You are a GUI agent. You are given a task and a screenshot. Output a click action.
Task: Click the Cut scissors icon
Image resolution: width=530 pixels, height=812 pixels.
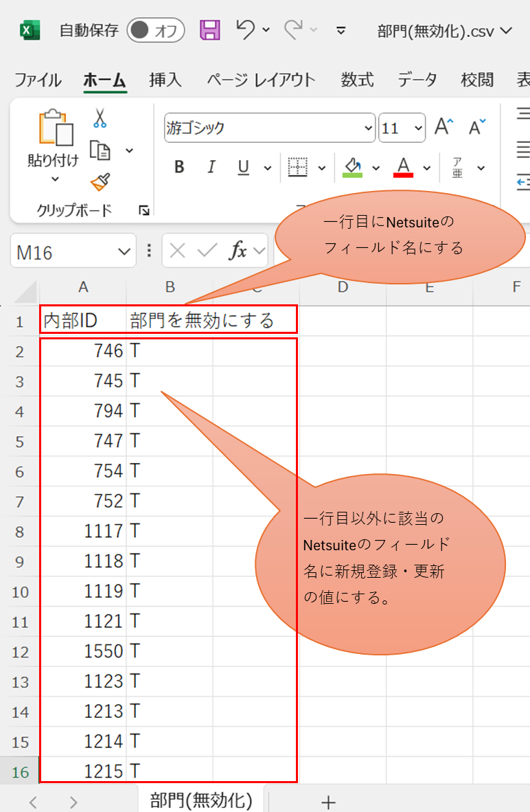click(100, 118)
